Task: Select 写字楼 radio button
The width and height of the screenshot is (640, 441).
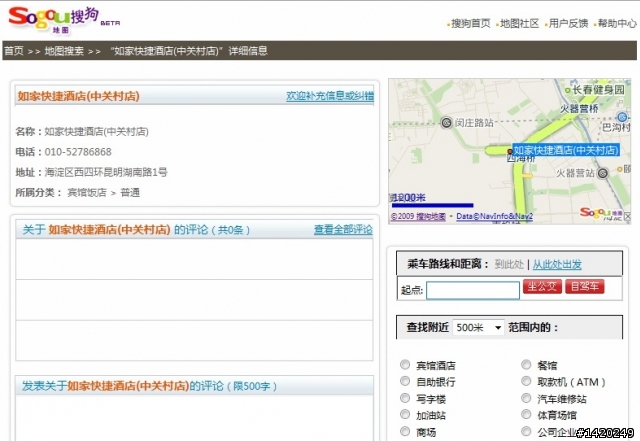Action: (405, 398)
